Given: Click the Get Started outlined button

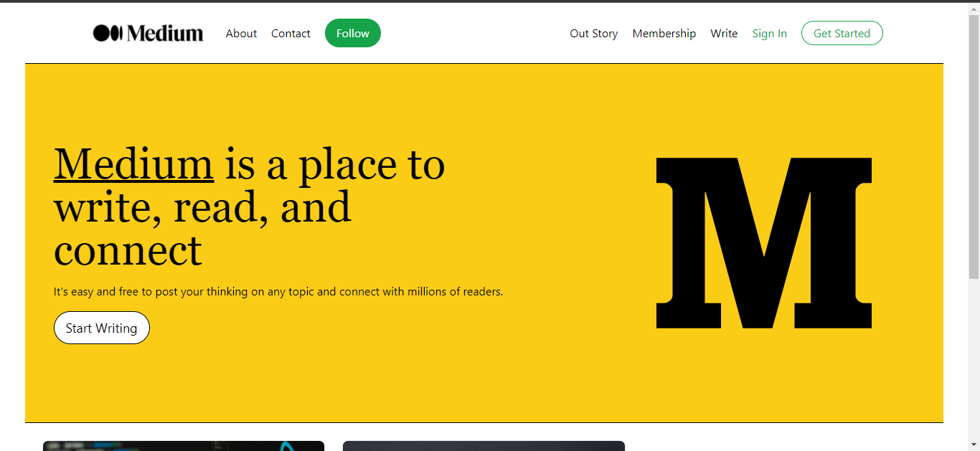Looking at the screenshot, I should (x=842, y=33).
